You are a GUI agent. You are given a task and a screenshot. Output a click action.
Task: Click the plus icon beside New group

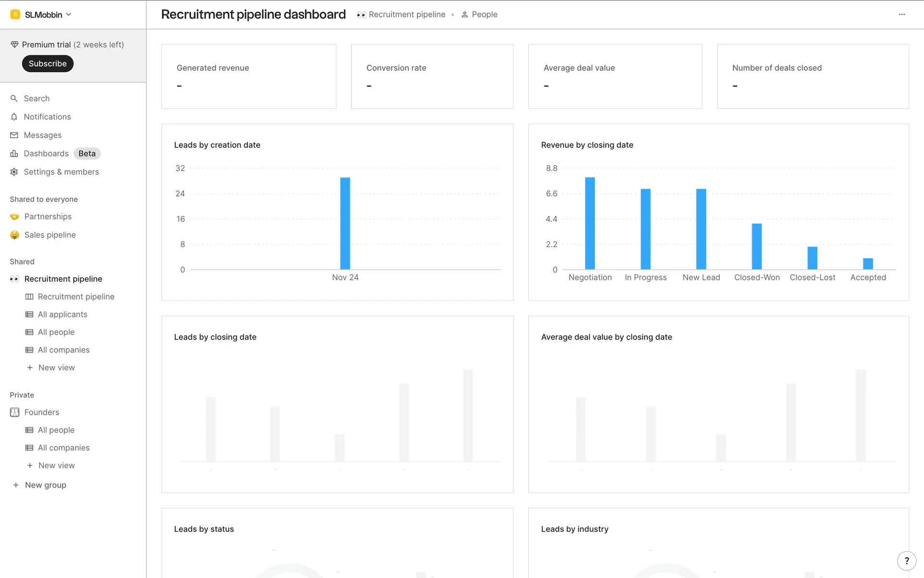tap(16, 485)
